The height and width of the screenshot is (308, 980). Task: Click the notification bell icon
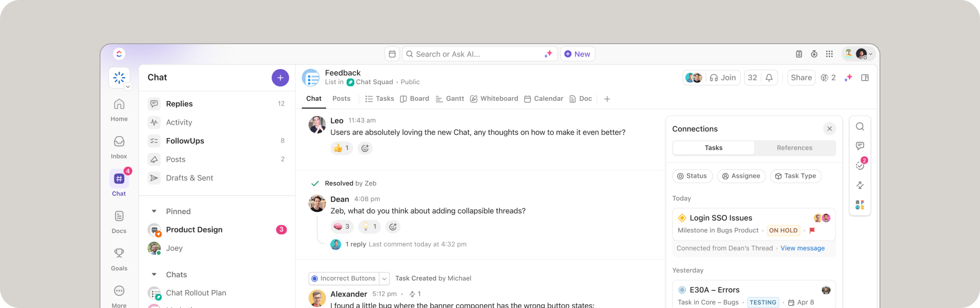point(769,78)
